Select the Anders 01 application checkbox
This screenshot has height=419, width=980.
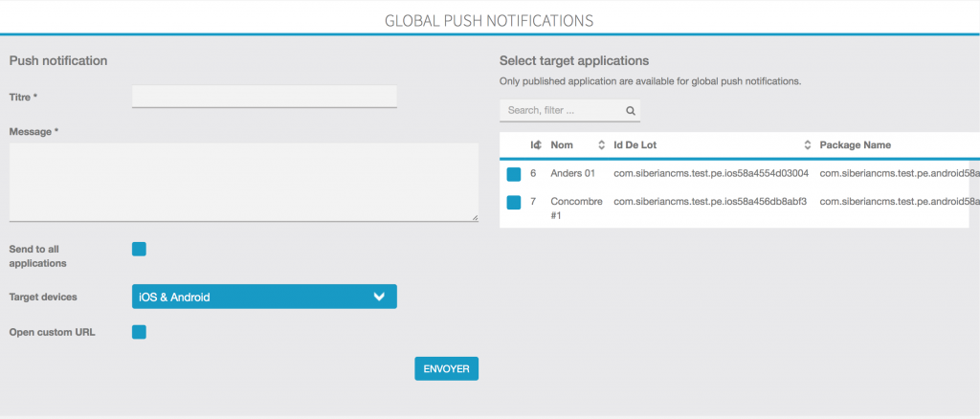click(514, 174)
